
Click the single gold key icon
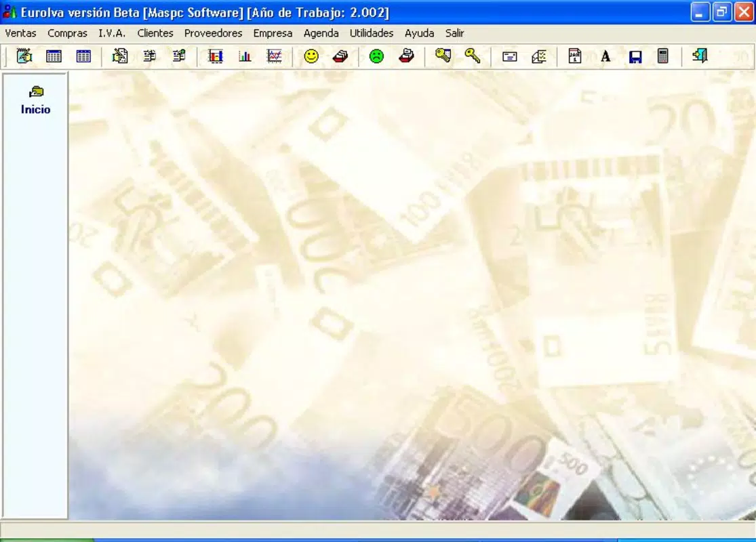tap(472, 56)
